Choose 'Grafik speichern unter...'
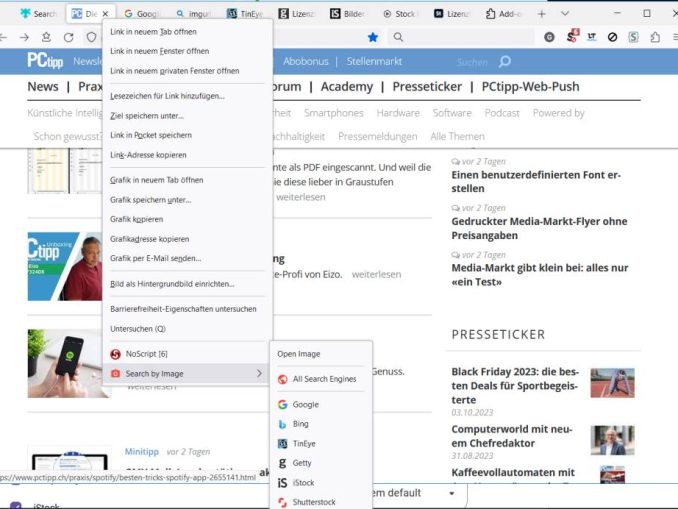The height and width of the screenshot is (509, 678). point(188,200)
